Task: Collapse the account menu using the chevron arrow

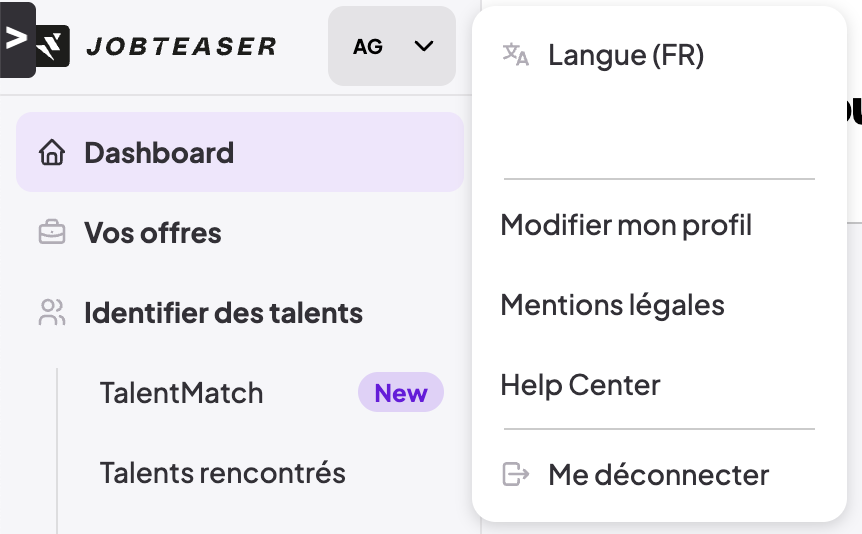Action: pyautogui.click(x=424, y=46)
